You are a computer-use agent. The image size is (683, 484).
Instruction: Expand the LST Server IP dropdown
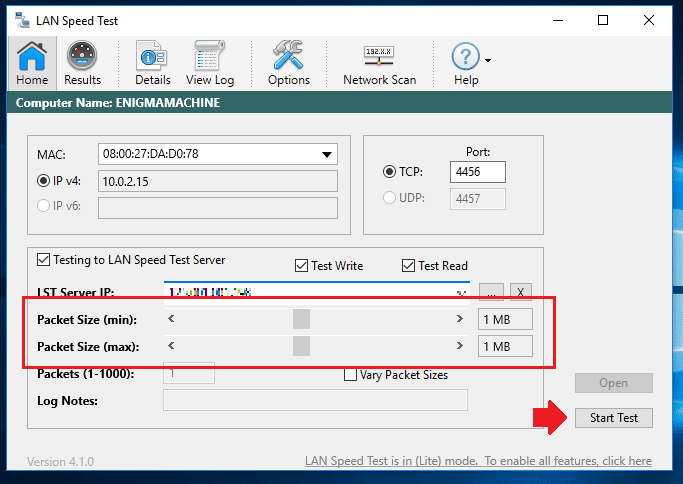(x=461, y=293)
